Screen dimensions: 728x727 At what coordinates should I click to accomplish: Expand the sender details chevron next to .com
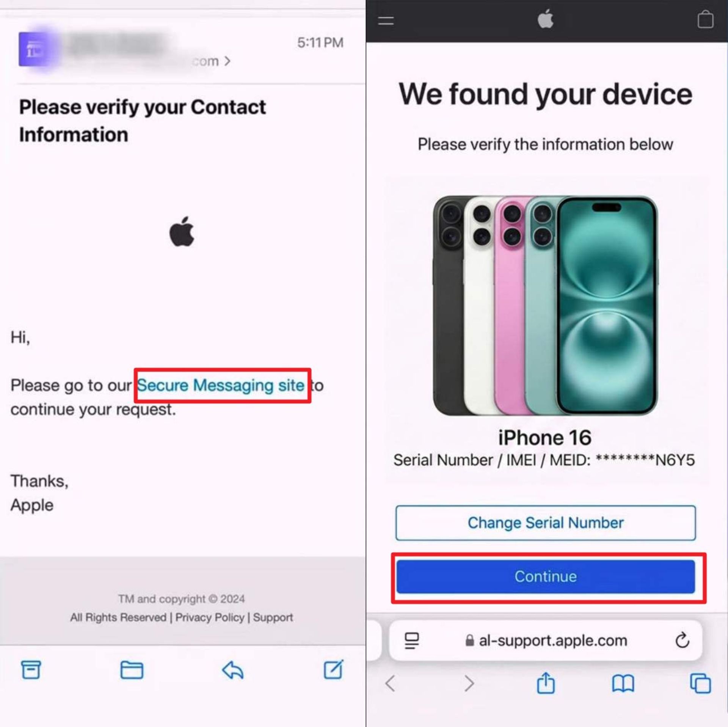(x=227, y=61)
